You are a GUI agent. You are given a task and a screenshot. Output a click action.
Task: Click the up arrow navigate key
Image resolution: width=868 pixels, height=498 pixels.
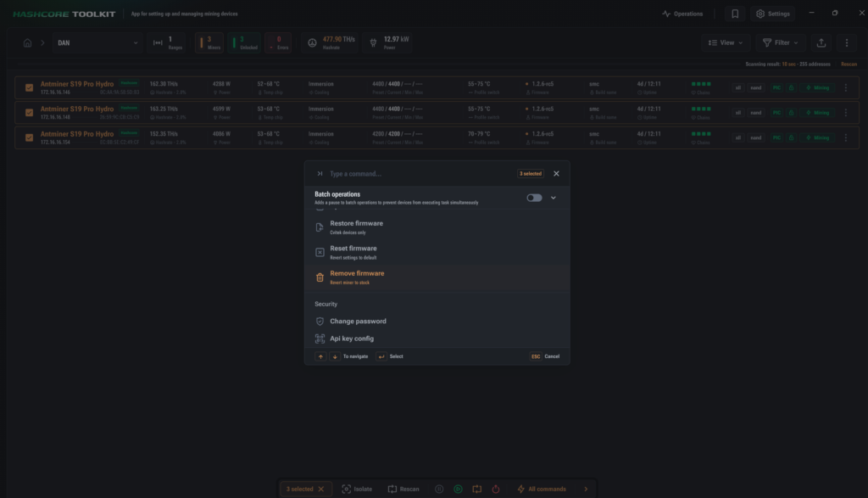320,356
